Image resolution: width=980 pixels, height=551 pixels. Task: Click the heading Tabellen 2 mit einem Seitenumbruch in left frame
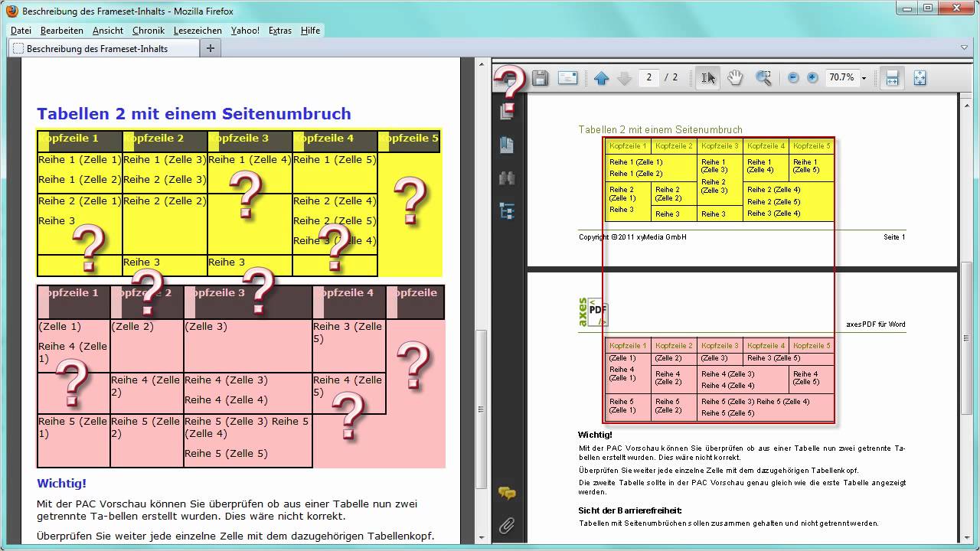194,114
